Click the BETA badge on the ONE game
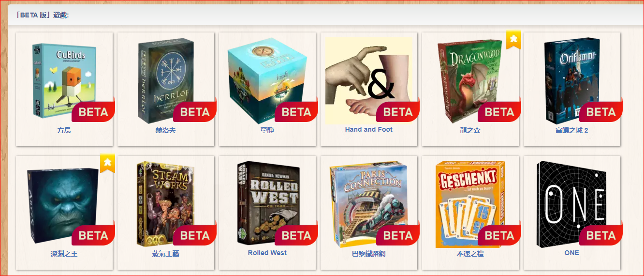This screenshot has height=276, width=644. [x=601, y=235]
